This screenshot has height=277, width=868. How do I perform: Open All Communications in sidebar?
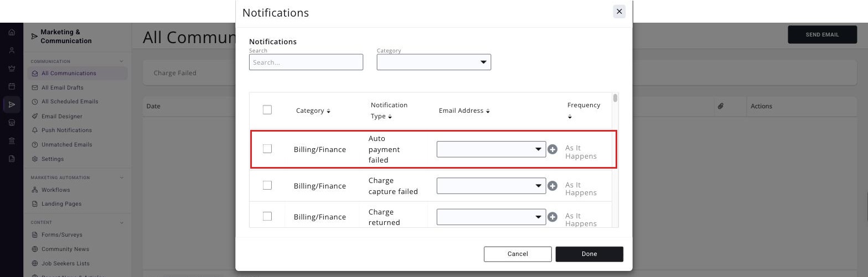(x=77, y=73)
